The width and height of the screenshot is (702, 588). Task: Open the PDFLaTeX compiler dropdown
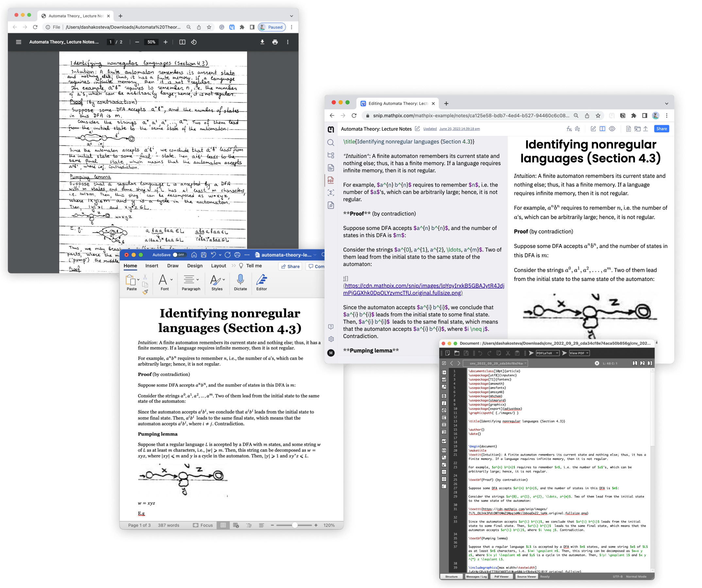[x=547, y=353]
